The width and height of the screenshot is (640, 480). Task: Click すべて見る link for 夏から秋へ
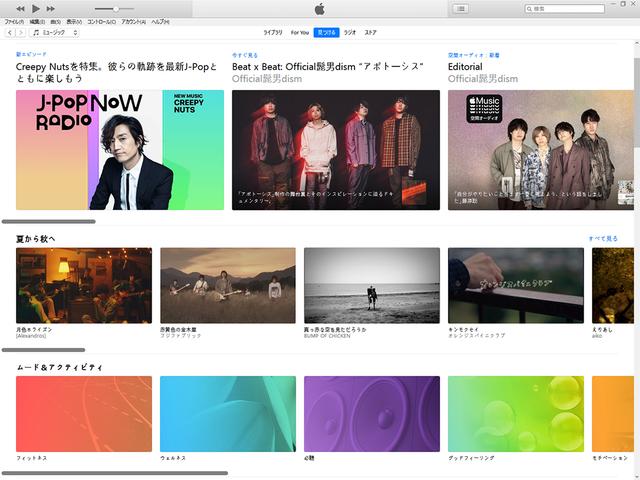click(x=603, y=239)
